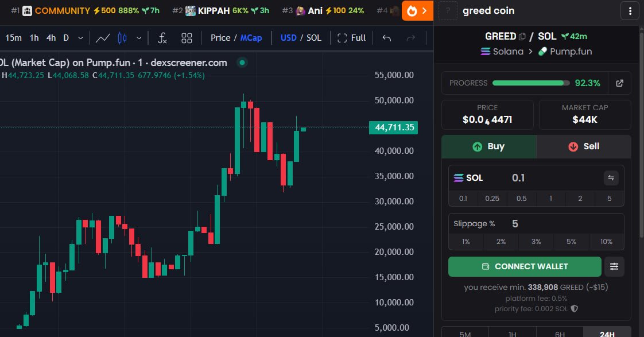Set slippage to 1%

[465, 242]
